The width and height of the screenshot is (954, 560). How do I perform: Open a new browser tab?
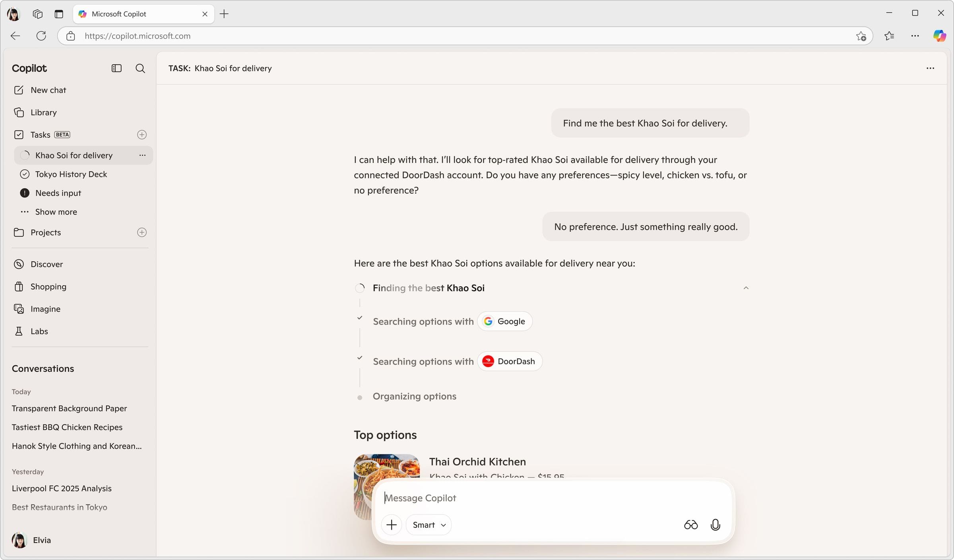coord(224,14)
